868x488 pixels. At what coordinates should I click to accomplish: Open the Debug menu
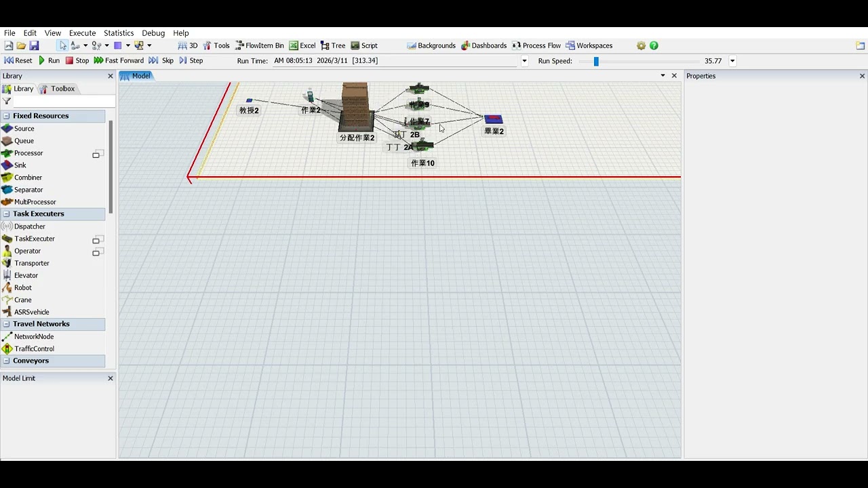(153, 33)
